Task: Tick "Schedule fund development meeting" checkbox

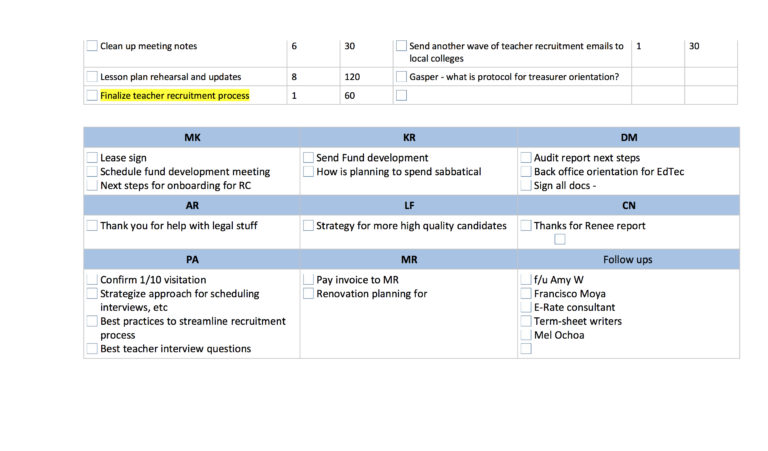Action: [92, 172]
